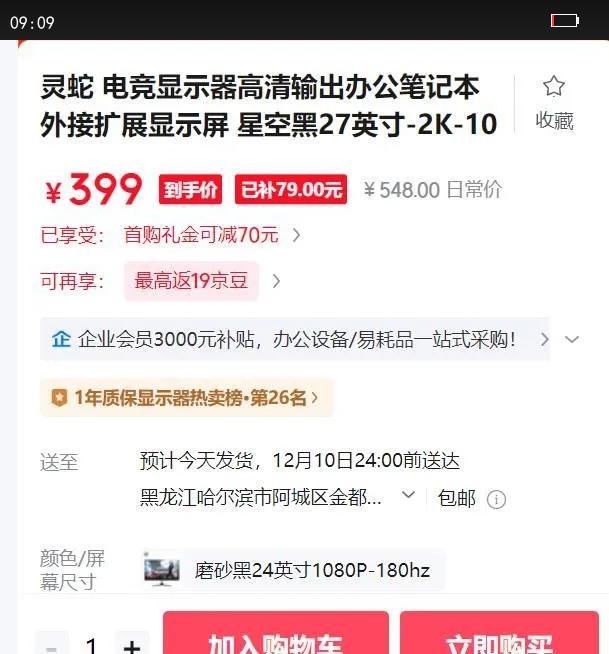
Task: Click the hot-sale ranking shield badge icon
Action: [59, 397]
